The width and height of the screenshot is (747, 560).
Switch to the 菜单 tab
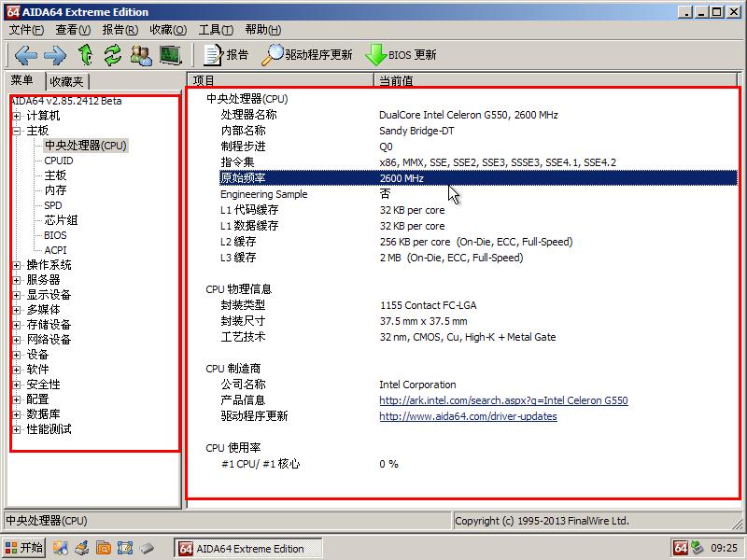tap(22, 80)
